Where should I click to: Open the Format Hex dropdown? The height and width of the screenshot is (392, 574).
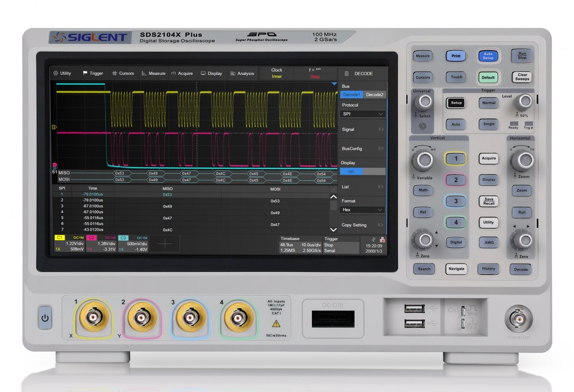click(x=363, y=209)
